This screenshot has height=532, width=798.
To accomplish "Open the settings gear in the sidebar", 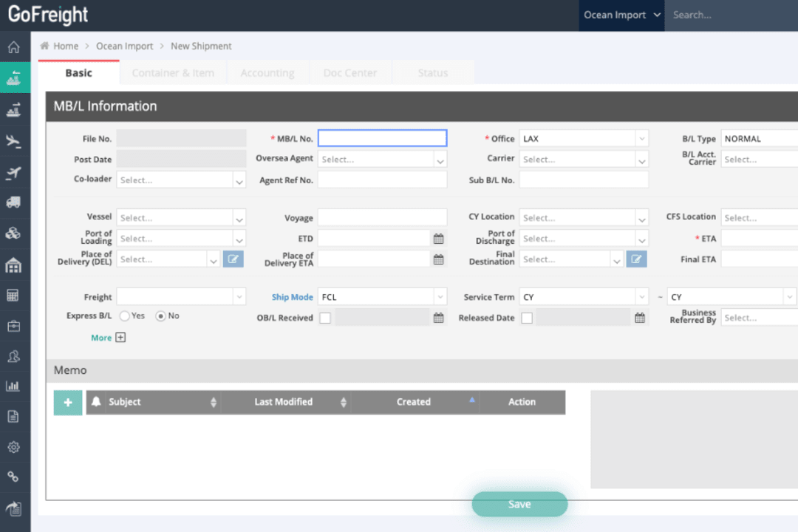I will pyautogui.click(x=15, y=446).
